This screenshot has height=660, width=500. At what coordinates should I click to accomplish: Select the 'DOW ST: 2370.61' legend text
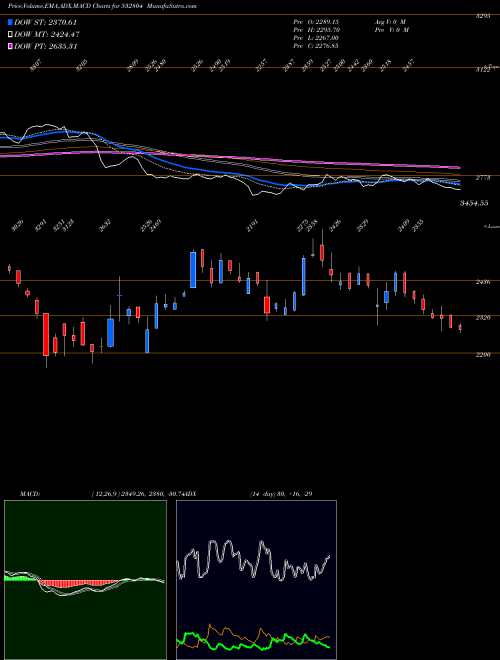(x=45, y=22)
